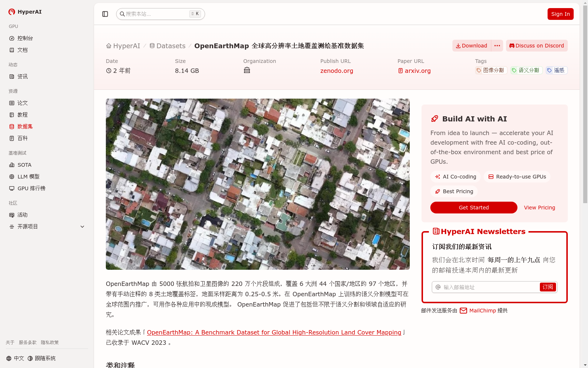The height and width of the screenshot is (368, 588).
Task: Go to 资讯 section
Action: (47, 77)
